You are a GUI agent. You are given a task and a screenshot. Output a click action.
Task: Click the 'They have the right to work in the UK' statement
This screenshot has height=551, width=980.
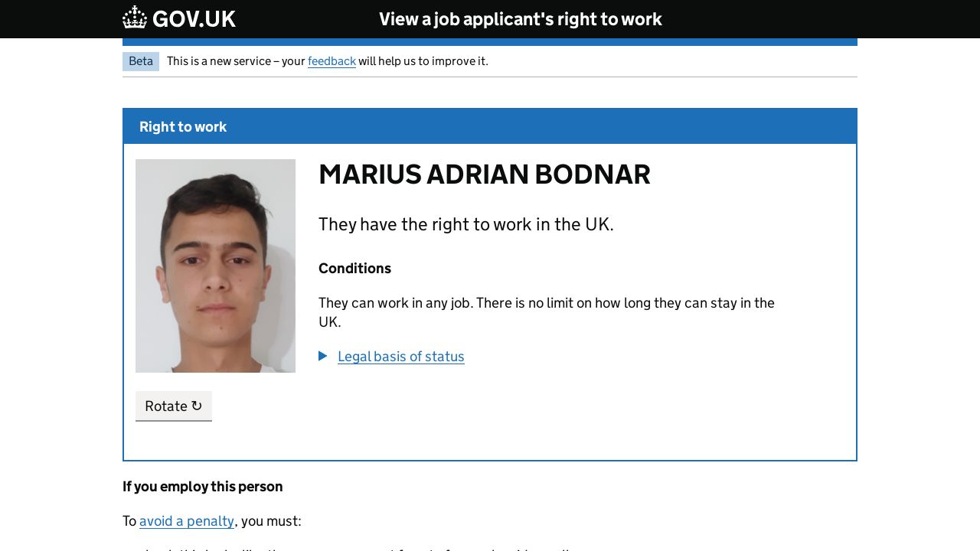[x=465, y=224]
